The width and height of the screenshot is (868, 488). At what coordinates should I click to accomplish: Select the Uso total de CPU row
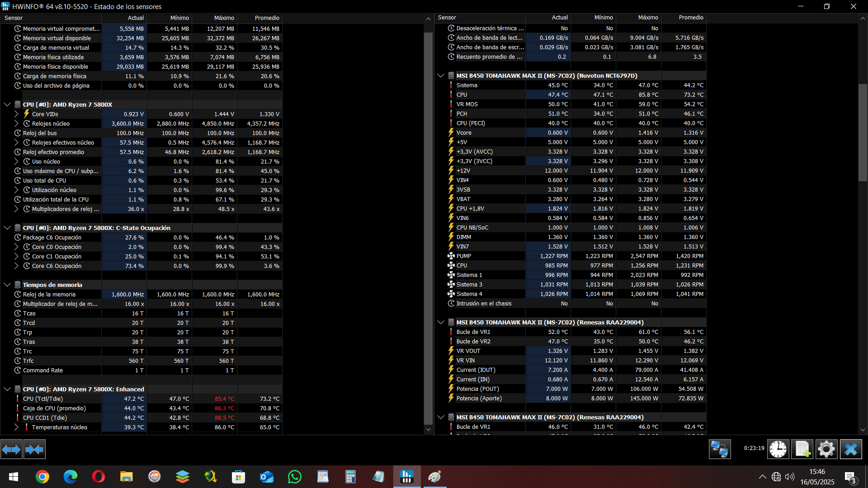coord(141,180)
